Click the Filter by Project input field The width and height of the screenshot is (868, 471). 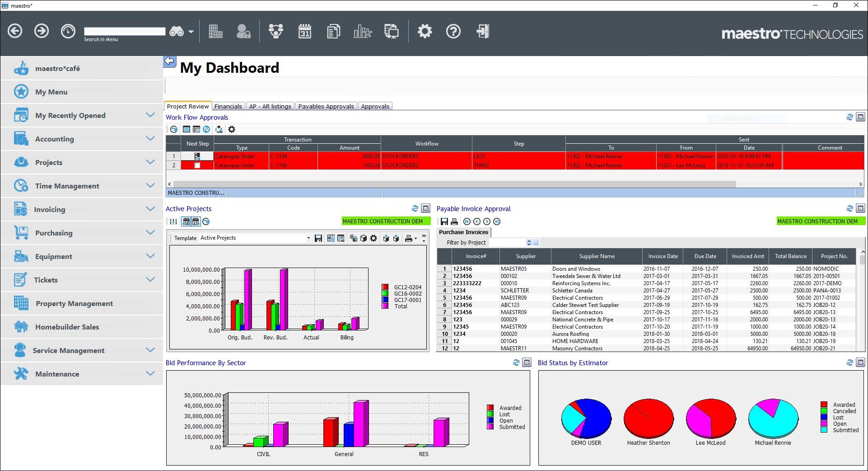[x=507, y=243]
